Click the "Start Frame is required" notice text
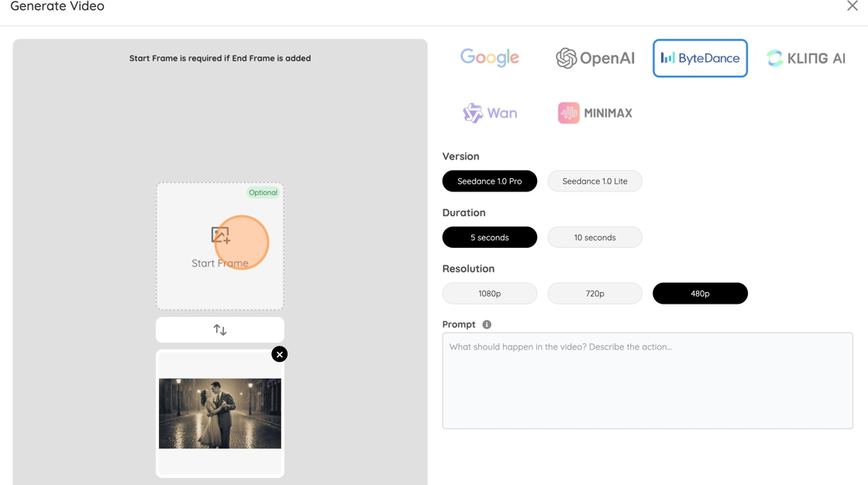The width and height of the screenshot is (868, 485). click(220, 58)
